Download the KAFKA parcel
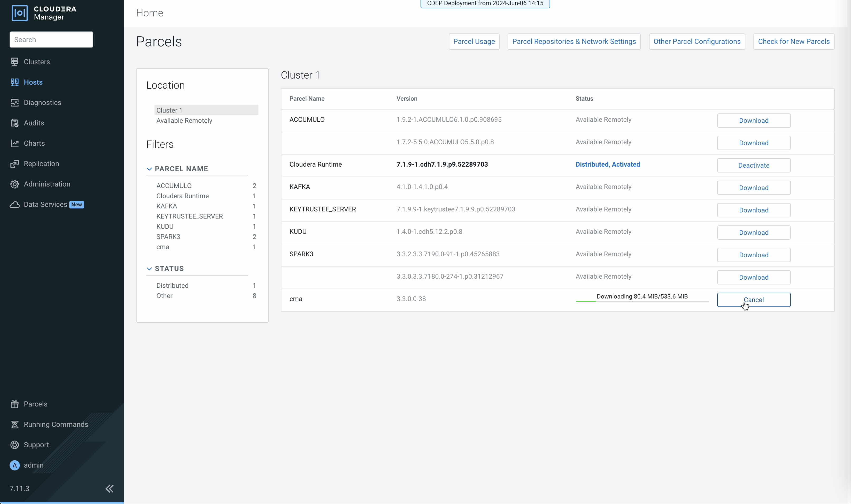The height and width of the screenshot is (504, 851). (x=753, y=187)
